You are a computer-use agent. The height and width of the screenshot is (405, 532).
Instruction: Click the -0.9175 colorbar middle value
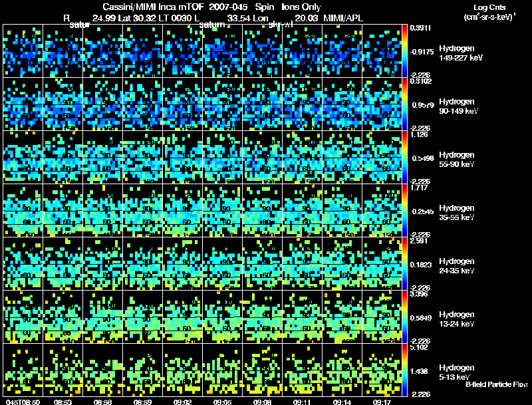pos(422,52)
